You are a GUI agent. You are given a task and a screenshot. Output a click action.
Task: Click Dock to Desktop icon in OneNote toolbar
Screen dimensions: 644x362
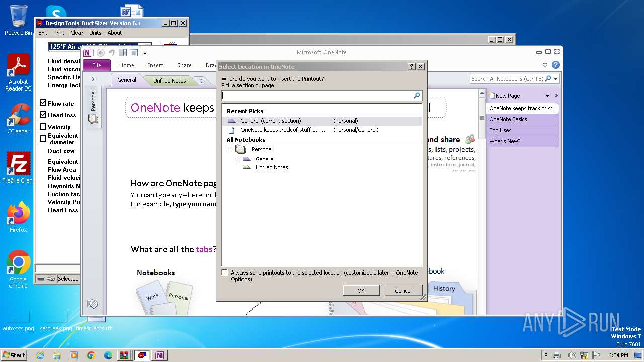123,53
